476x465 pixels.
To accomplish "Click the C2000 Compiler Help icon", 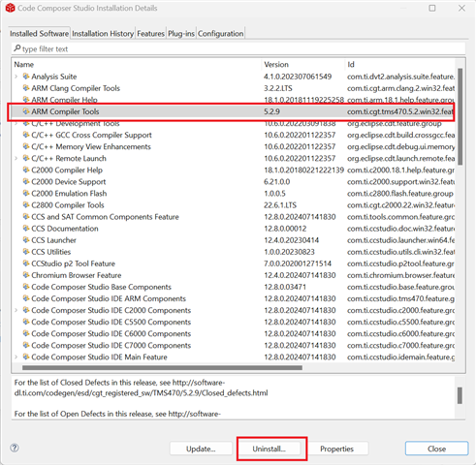I will tap(26, 170).
